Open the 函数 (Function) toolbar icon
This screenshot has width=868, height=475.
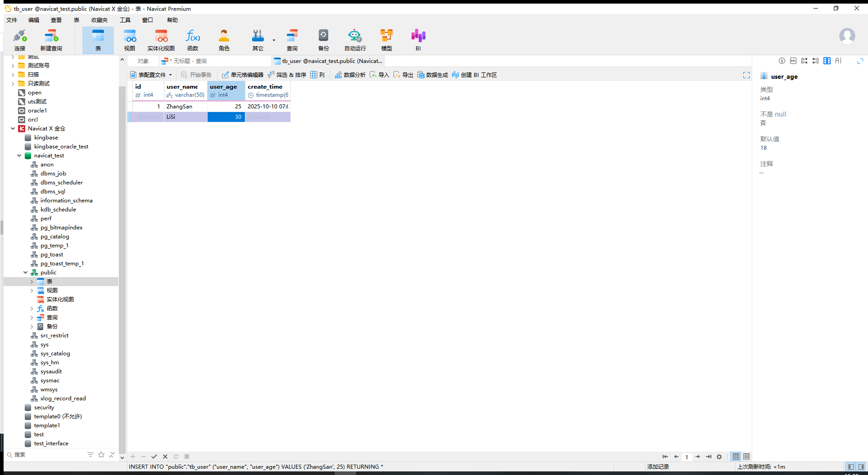pyautogui.click(x=193, y=40)
